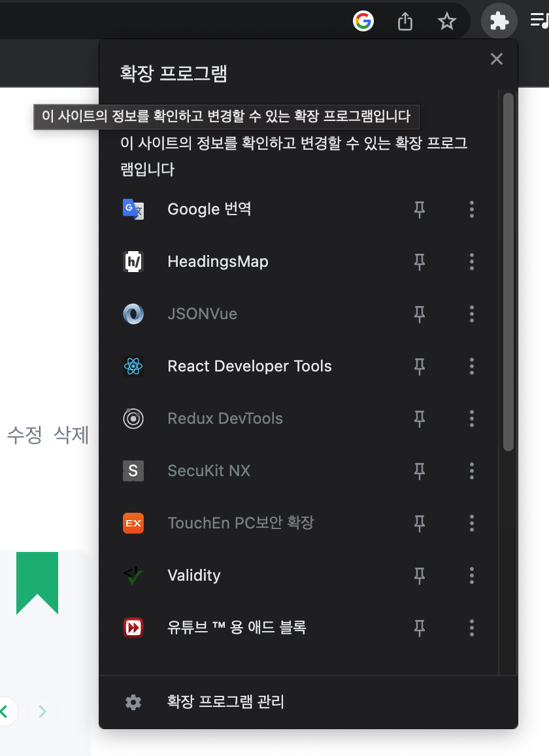Select the JSONVue extension name
549x756 pixels.
(203, 314)
